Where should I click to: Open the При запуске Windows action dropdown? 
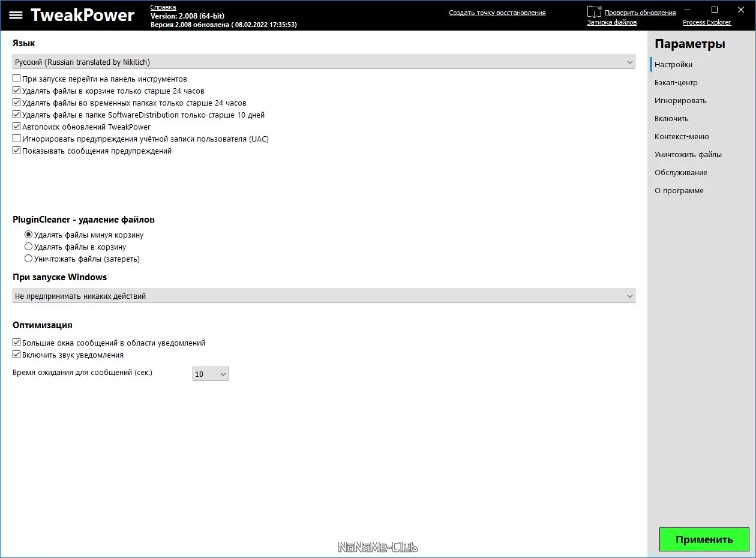pyautogui.click(x=324, y=296)
